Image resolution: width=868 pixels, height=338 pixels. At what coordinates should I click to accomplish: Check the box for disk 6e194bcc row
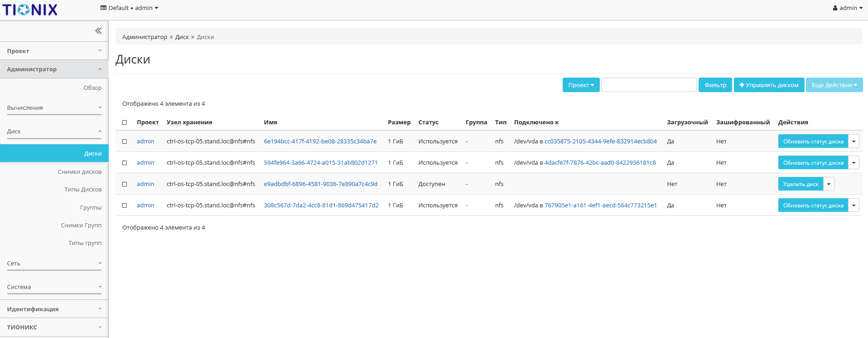(125, 142)
